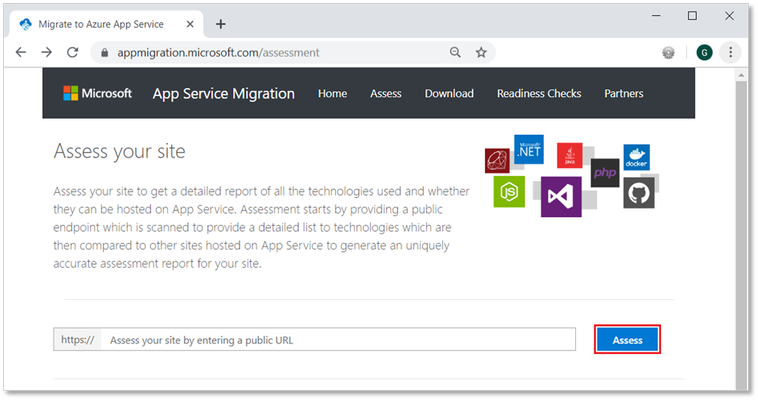Click the browser forward arrow
Screen dimensions: 758x400
pos(46,52)
